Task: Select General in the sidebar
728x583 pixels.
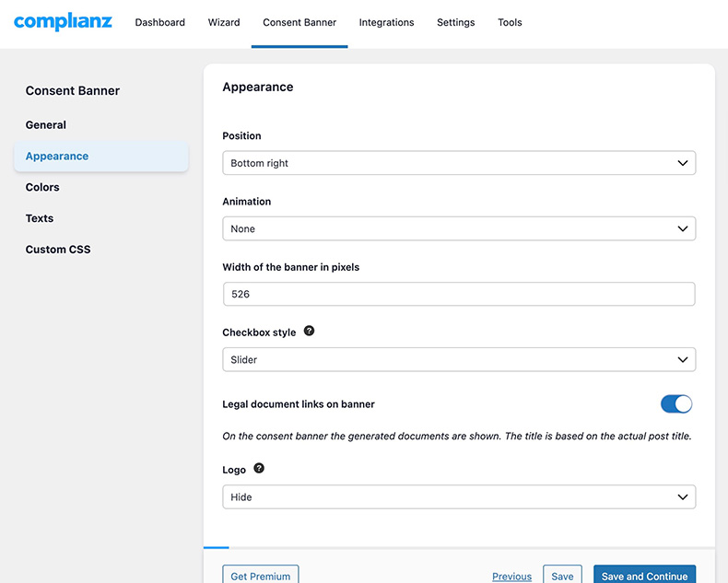Action: point(46,125)
